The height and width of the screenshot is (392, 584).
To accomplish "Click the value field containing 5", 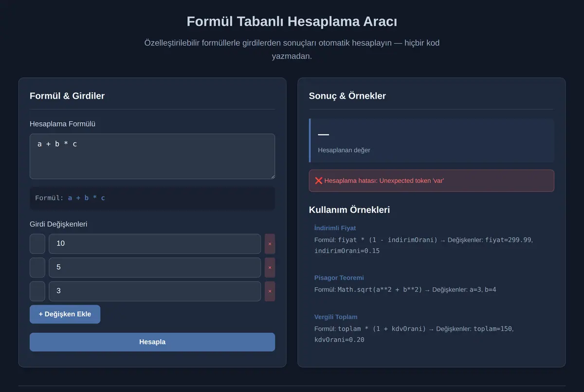I will [x=155, y=267].
